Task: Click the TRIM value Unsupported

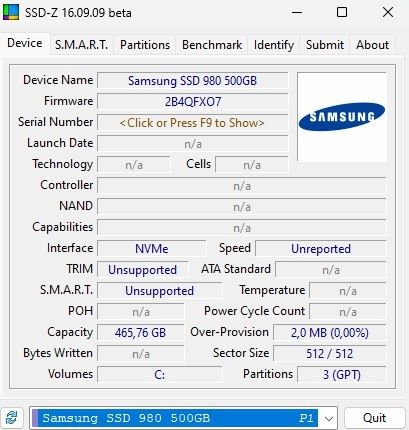Action: coord(142,270)
